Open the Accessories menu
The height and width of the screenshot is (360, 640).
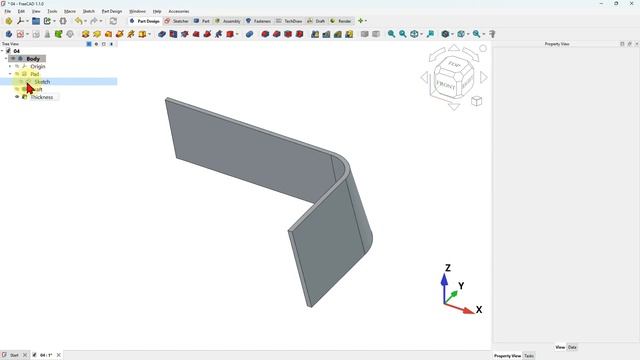coord(179,11)
